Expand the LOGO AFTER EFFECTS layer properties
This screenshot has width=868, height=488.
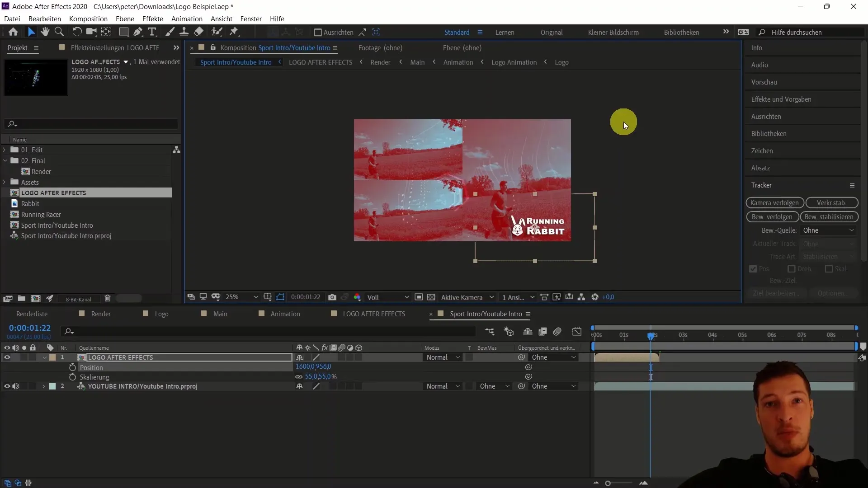click(x=44, y=357)
